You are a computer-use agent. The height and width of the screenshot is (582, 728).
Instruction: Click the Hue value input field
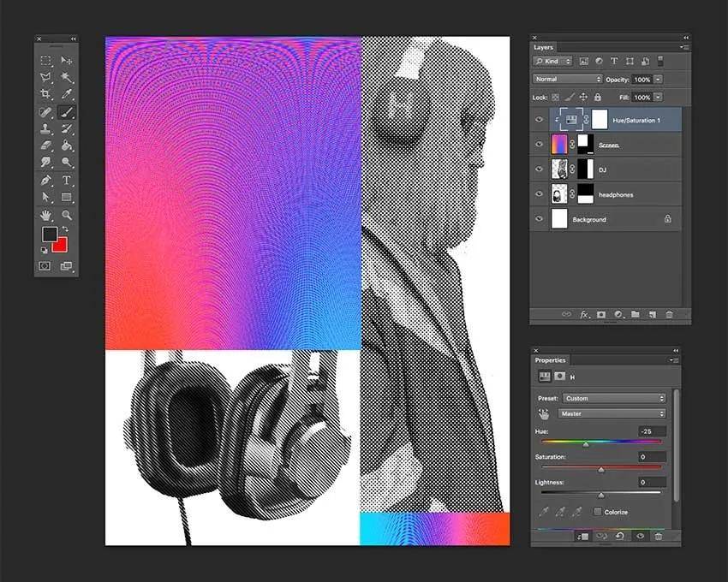tap(653, 431)
